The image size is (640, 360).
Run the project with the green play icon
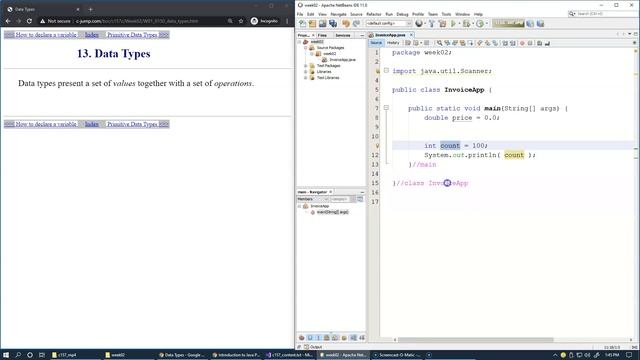[453, 24]
